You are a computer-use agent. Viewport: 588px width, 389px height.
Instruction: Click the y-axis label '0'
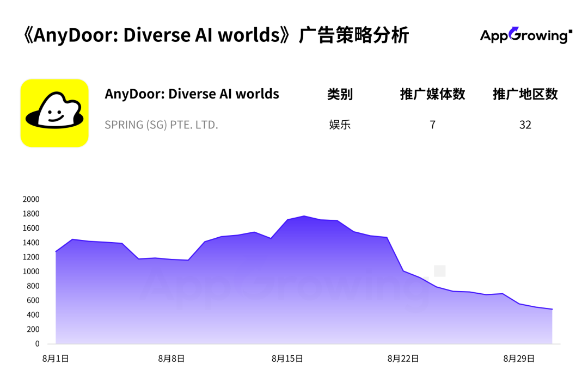tap(37, 344)
